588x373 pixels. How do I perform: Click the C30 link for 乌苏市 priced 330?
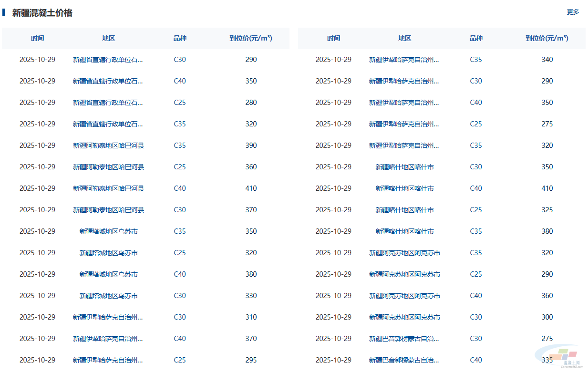coord(180,296)
